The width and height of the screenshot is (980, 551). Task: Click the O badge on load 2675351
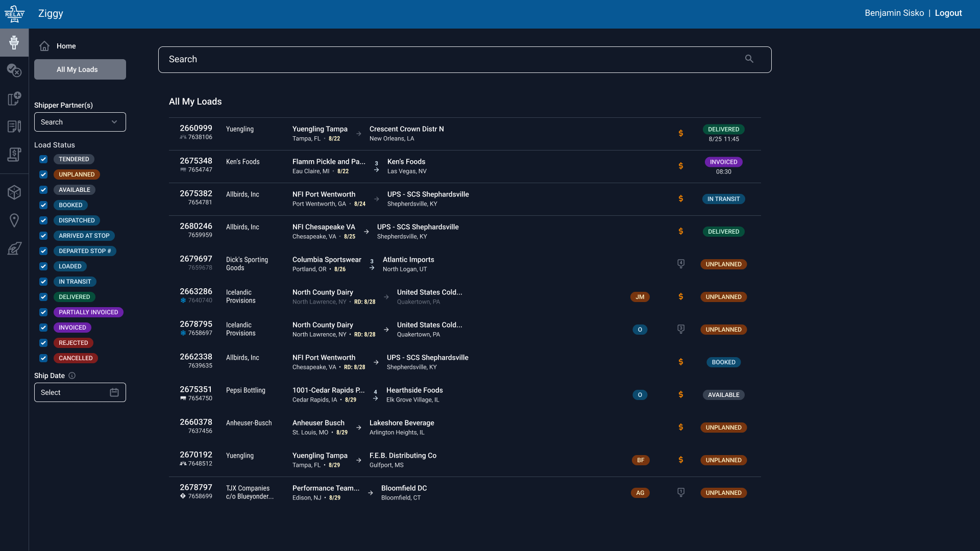point(640,395)
